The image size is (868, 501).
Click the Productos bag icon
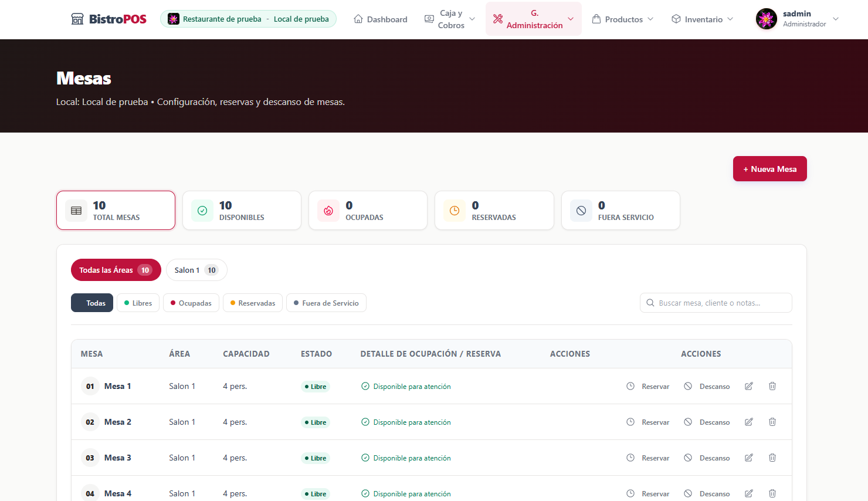click(596, 19)
